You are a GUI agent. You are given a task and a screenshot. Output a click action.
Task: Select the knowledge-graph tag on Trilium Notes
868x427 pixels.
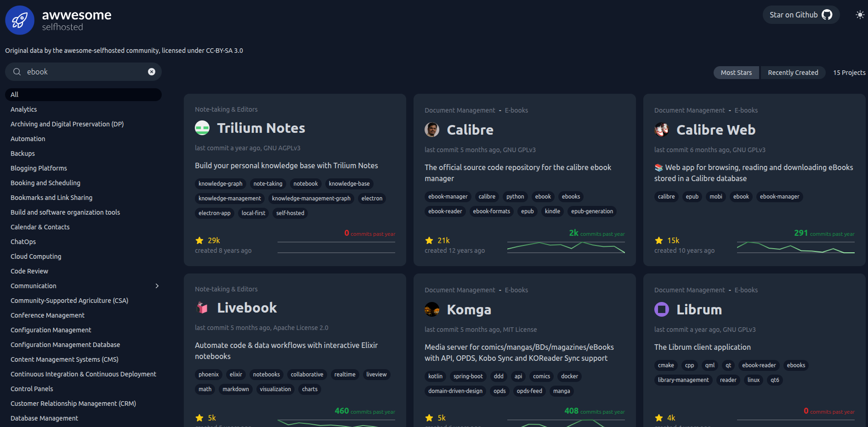tap(220, 184)
